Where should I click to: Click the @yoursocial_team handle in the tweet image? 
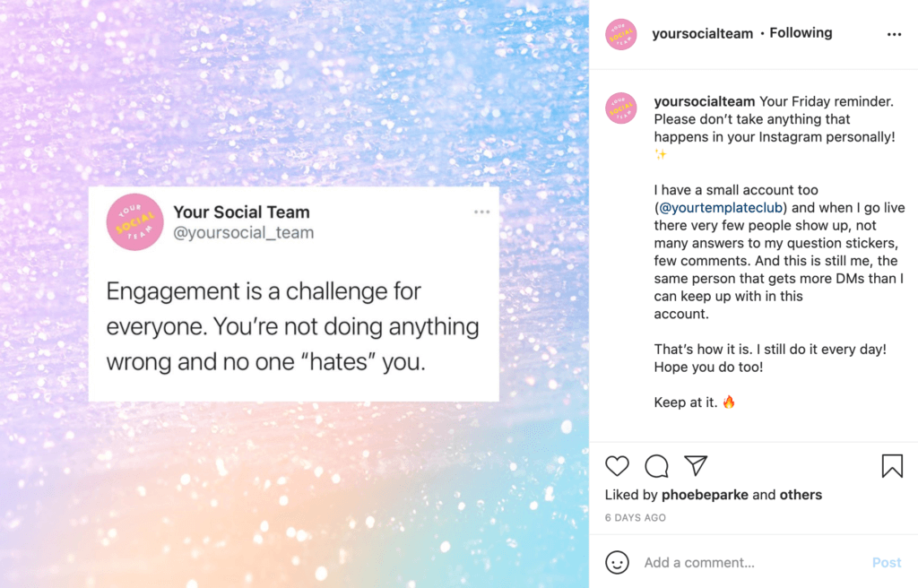click(x=244, y=232)
